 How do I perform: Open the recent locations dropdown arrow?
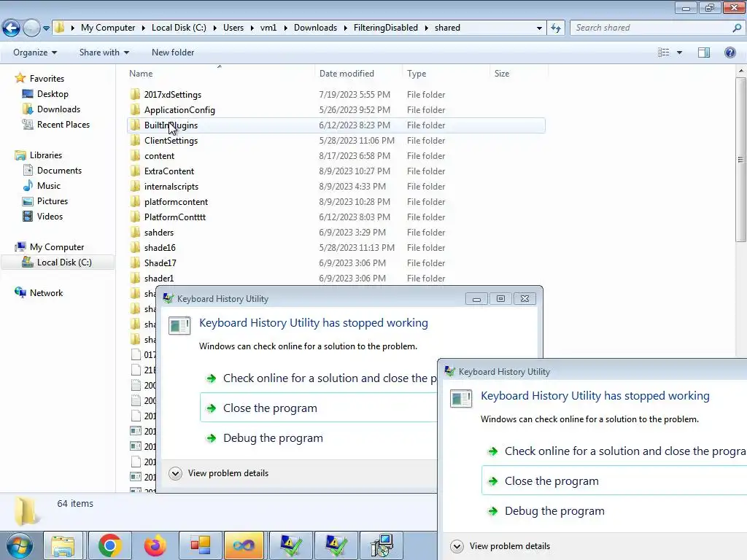point(46,28)
